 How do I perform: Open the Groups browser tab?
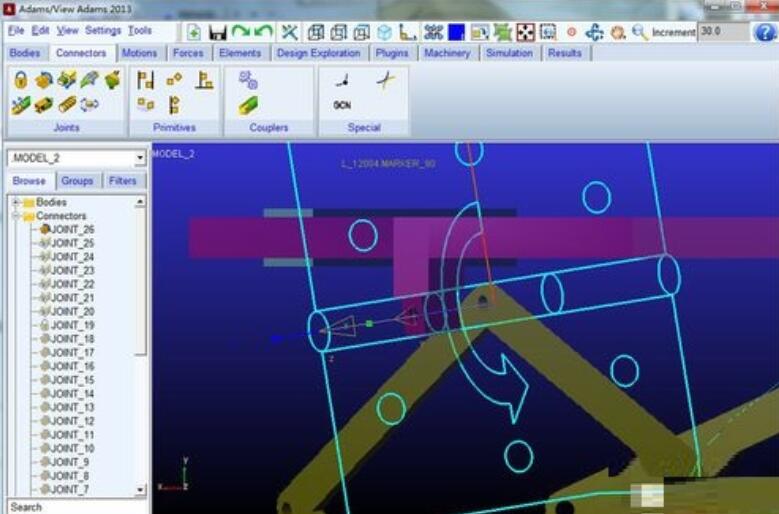pyautogui.click(x=77, y=181)
